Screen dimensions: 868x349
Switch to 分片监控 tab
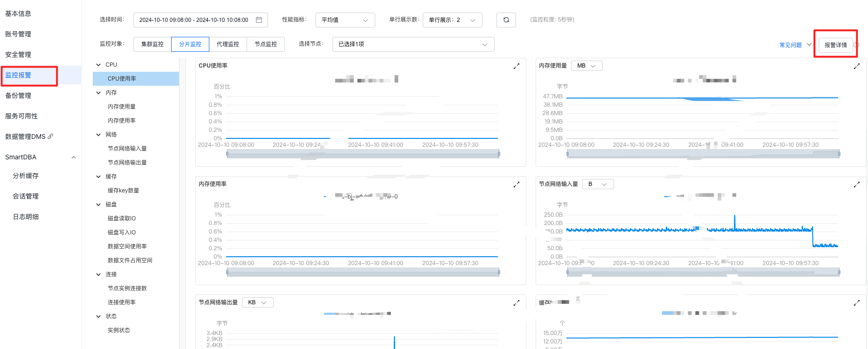pyautogui.click(x=190, y=44)
